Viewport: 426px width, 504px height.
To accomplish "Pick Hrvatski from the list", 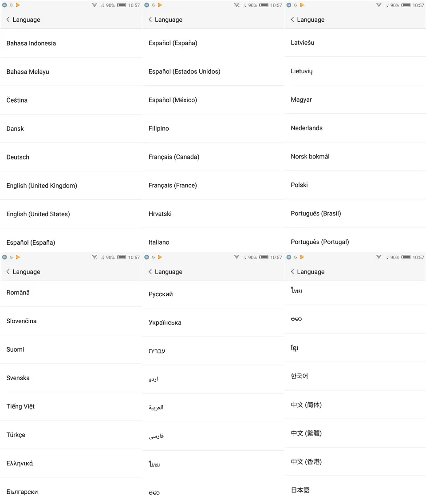I will tap(213, 214).
